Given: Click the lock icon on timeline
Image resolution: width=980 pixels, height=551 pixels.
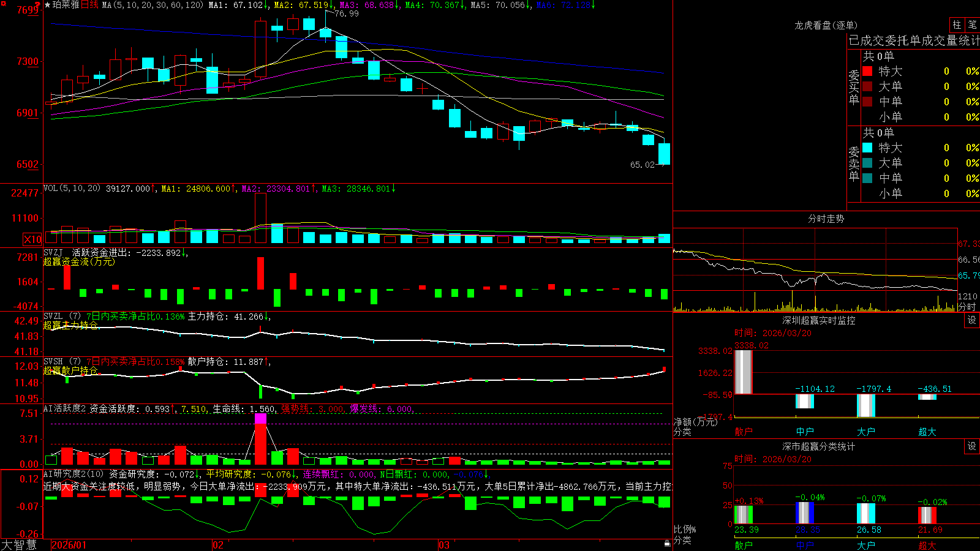Looking at the screenshot, I should click(x=668, y=544).
